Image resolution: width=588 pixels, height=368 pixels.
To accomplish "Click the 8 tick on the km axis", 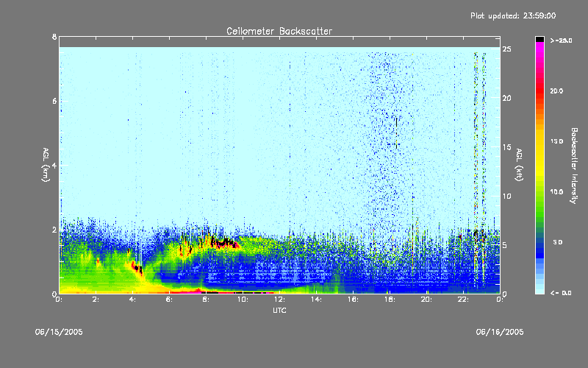I will (x=54, y=37).
